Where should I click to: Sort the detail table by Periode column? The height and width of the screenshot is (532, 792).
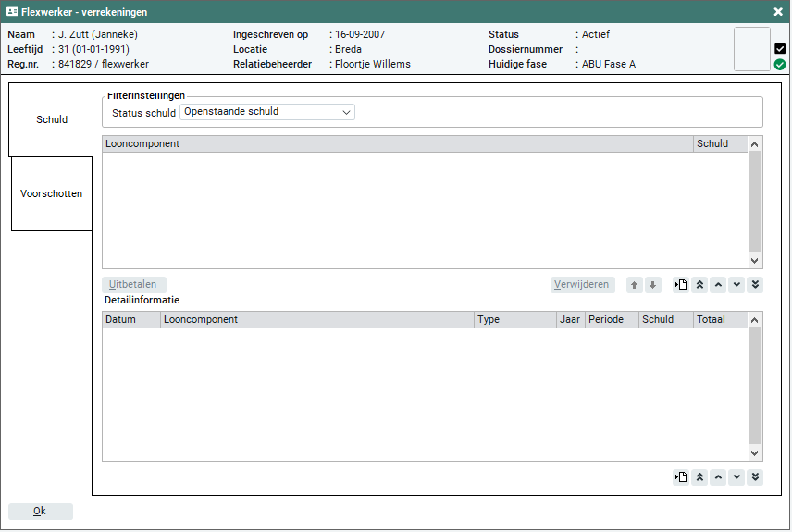(x=611, y=320)
